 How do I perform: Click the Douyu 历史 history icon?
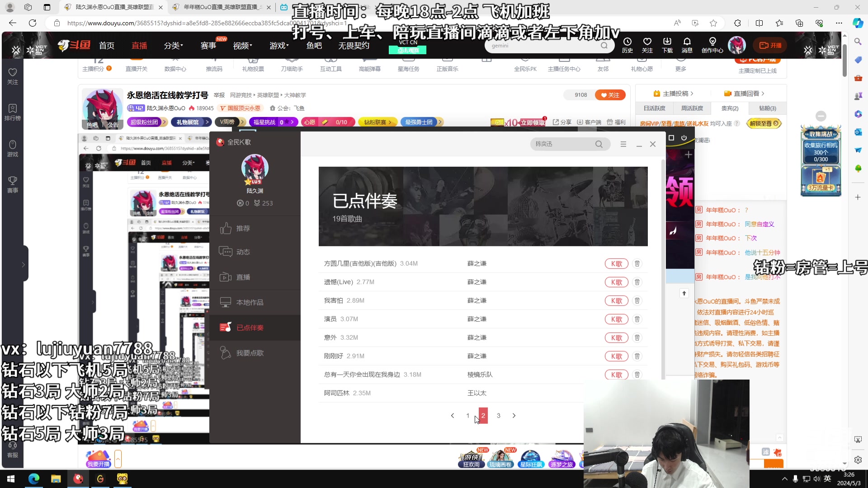click(627, 45)
